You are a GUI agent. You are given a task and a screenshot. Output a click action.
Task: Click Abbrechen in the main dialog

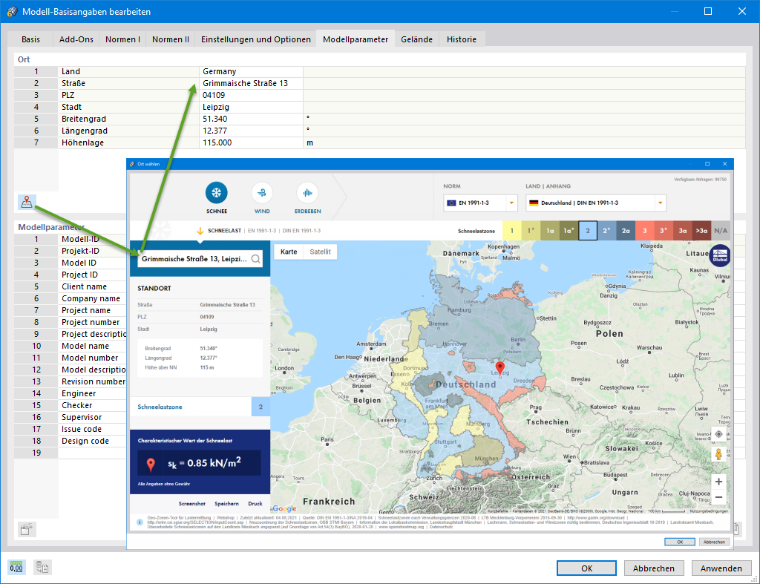pyautogui.click(x=653, y=568)
